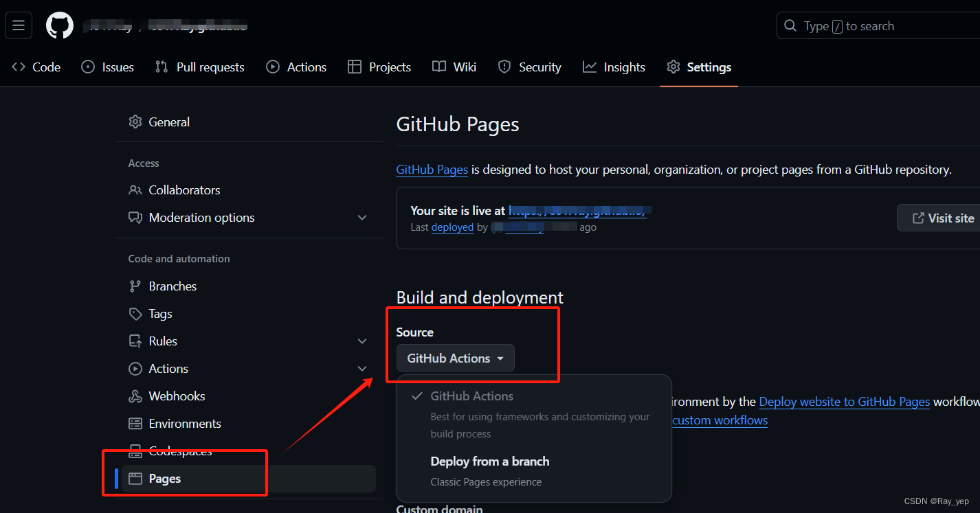The image size is (980, 513).
Task: Switch to the Wiki tab
Action: click(454, 67)
